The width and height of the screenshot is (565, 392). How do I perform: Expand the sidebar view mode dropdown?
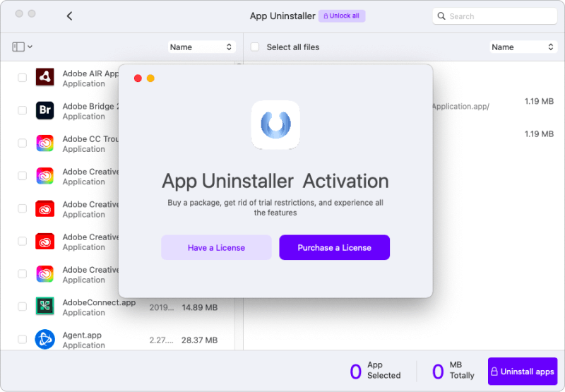coord(23,47)
